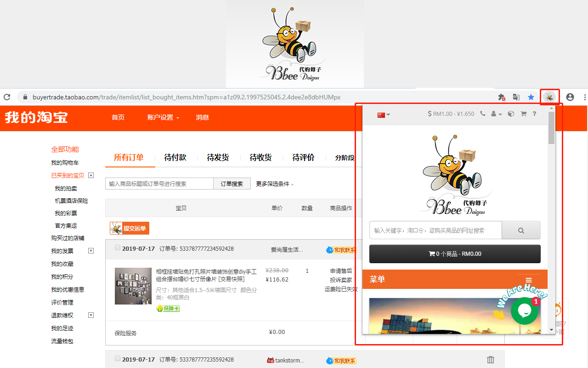The image size is (588, 368).
Task: Click the 申请售后 link
Action: (x=341, y=271)
